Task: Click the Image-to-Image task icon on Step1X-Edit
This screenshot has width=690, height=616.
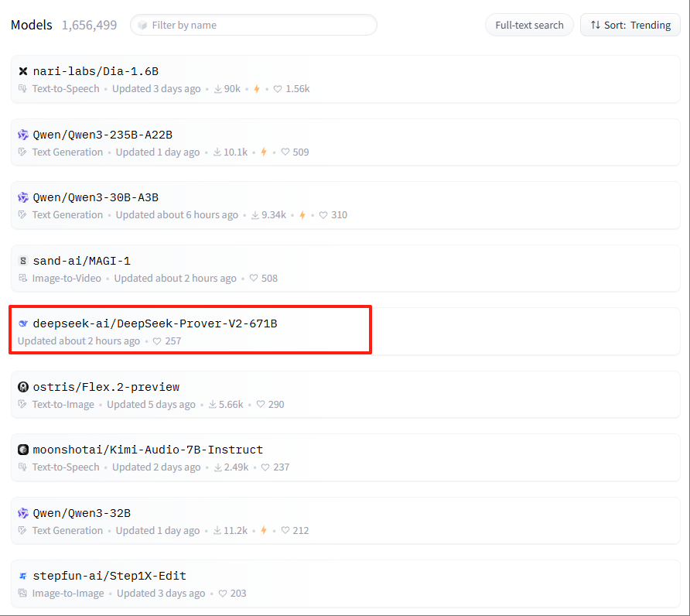Action: click(22, 594)
